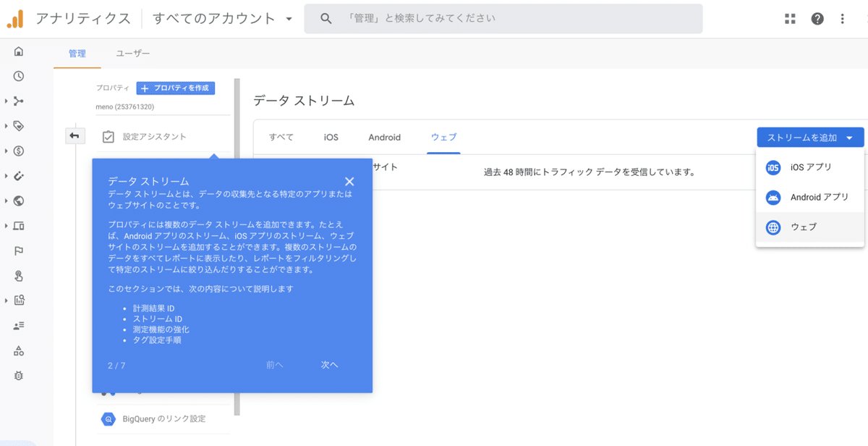Image resolution: width=868 pixels, height=446 pixels.
Task: Expand the Tech section arrow
Action: [x=7, y=226]
